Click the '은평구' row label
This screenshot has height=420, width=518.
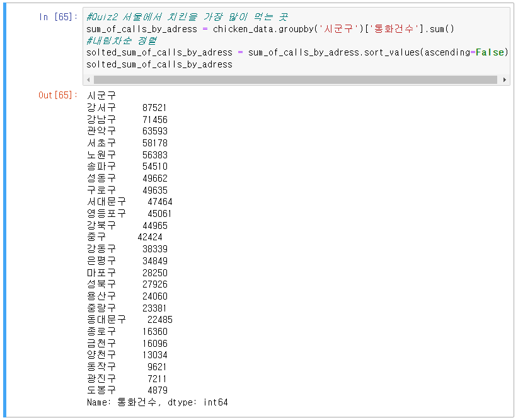pos(101,261)
